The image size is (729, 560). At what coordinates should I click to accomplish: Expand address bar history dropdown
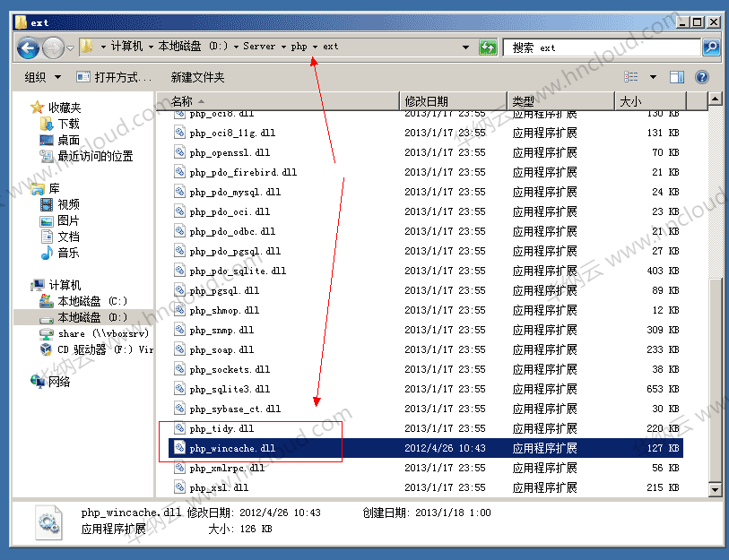(x=465, y=47)
